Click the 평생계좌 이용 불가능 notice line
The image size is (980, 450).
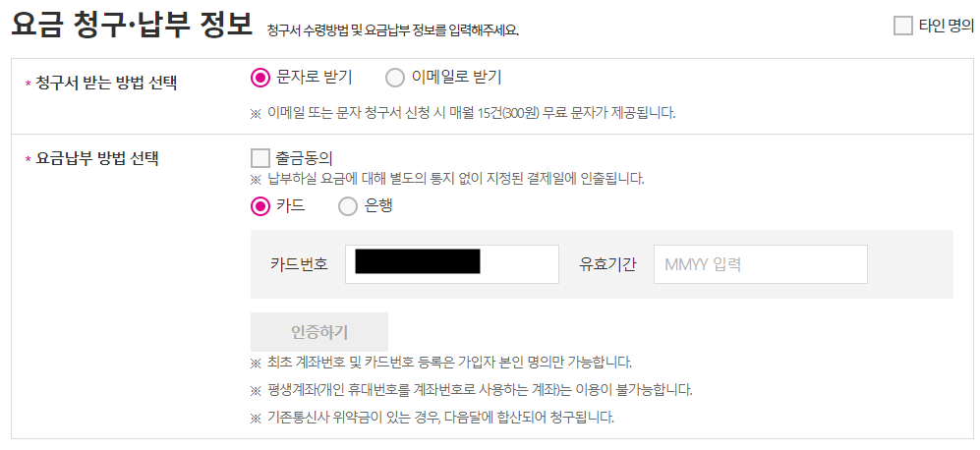(x=472, y=391)
